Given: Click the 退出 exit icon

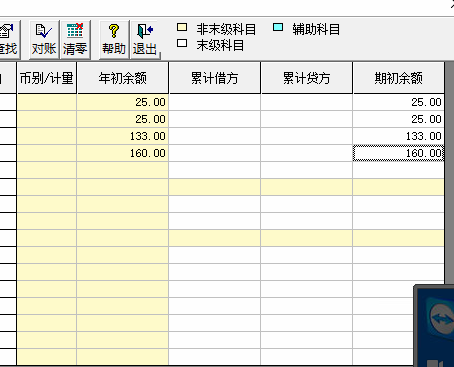Looking at the screenshot, I should pos(145,40).
